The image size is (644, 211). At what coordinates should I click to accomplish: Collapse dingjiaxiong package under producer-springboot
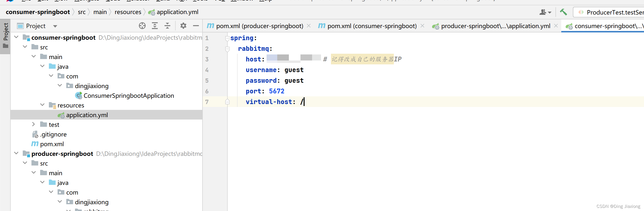click(60, 202)
